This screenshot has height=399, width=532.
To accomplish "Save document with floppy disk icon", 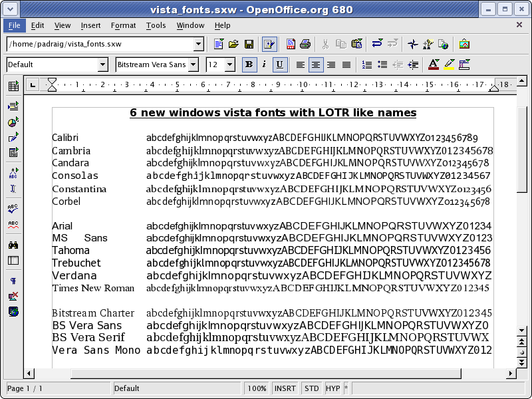I will click(x=249, y=44).
